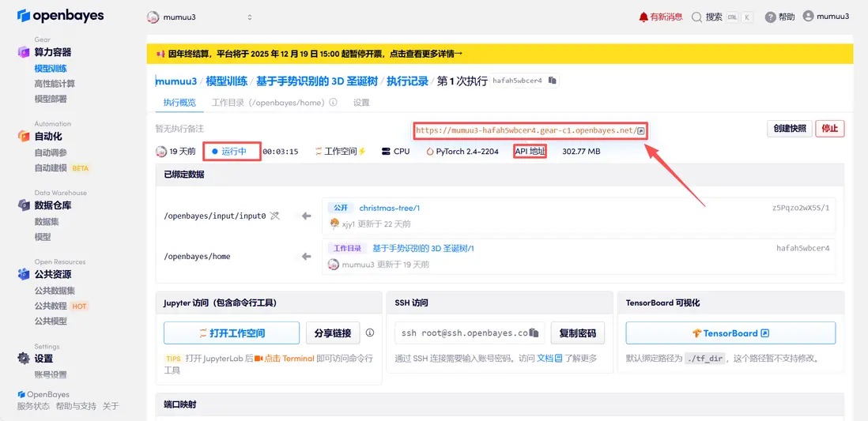Click the 复制密码 button
This screenshot has height=421, width=868.
coord(577,333)
